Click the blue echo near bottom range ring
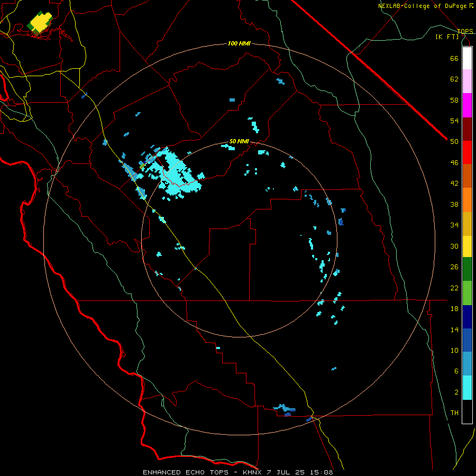 (x=286, y=410)
